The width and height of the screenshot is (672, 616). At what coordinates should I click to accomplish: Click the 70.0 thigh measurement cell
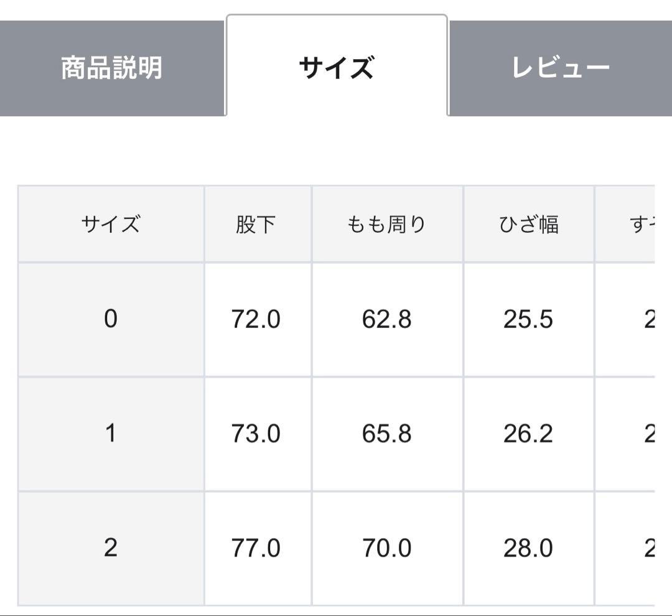click(x=386, y=548)
